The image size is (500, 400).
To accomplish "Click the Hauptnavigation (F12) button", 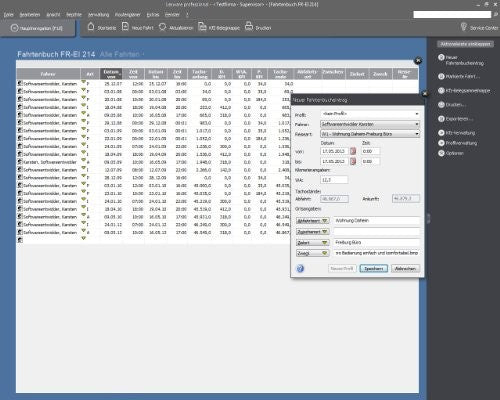I will point(37,28).
